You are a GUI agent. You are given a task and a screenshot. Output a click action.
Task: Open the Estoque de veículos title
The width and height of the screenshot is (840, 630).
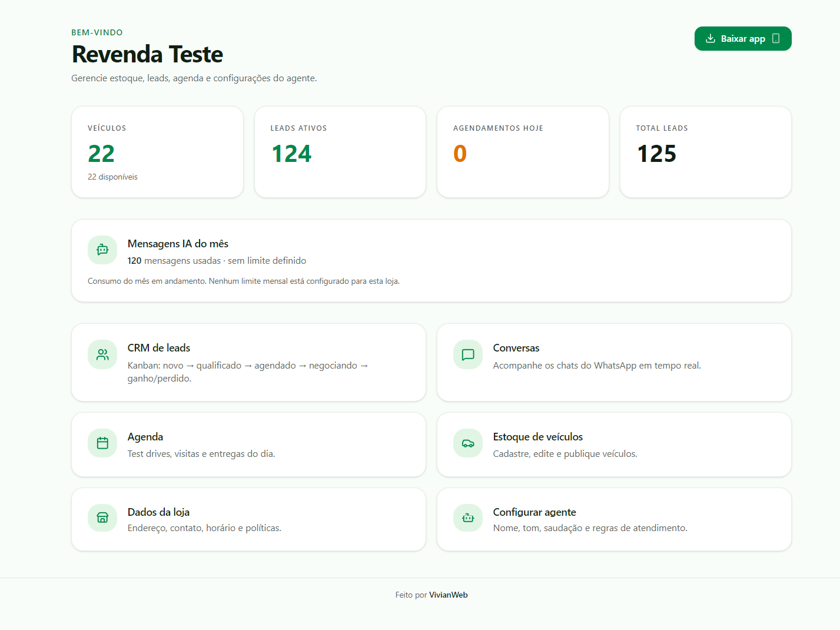[538, 437]
